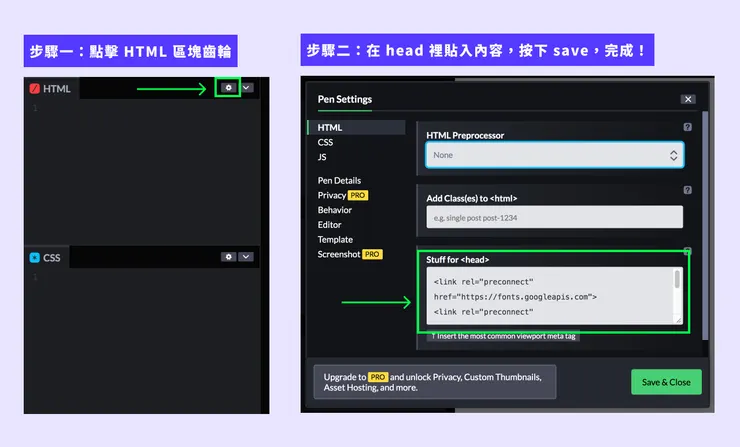The height and width of the screenshot is (447, 740).
Task: Select CSS tab in Pen Settings
Action: [x=325, y=142]
